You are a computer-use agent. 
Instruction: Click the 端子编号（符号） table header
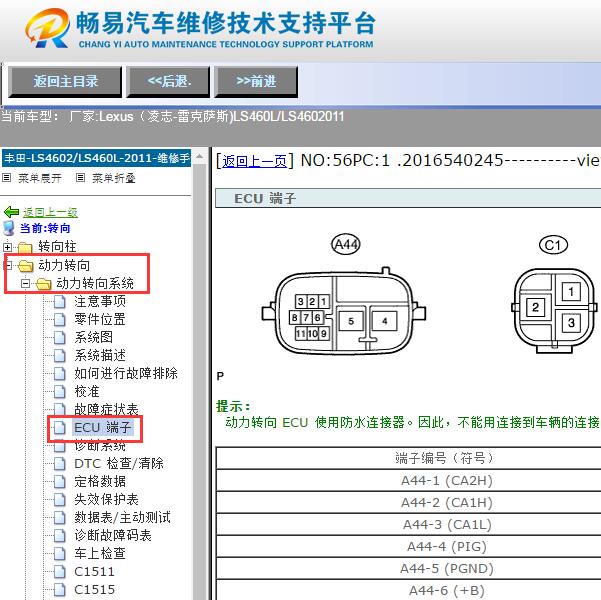pyautogui.click(x=409, y=458)
